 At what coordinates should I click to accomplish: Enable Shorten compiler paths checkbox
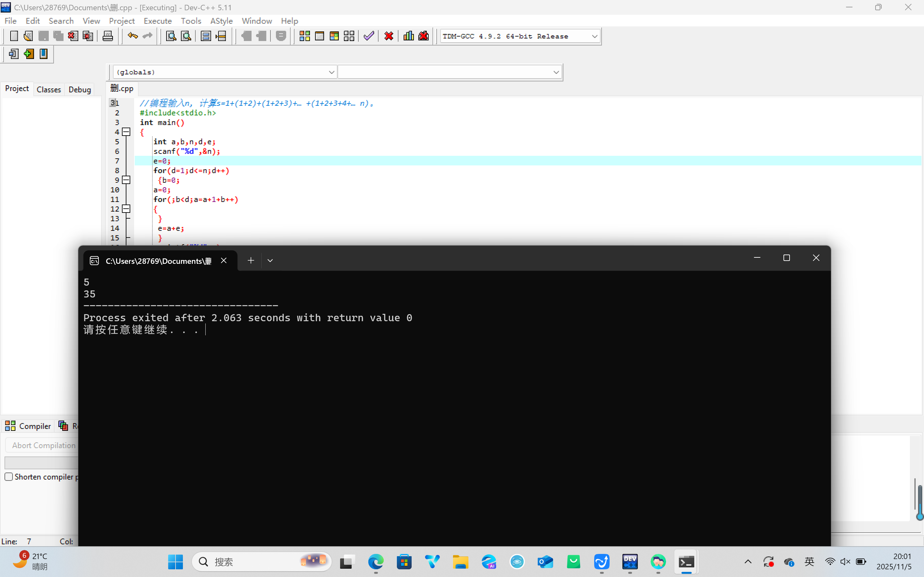[9, 477]
